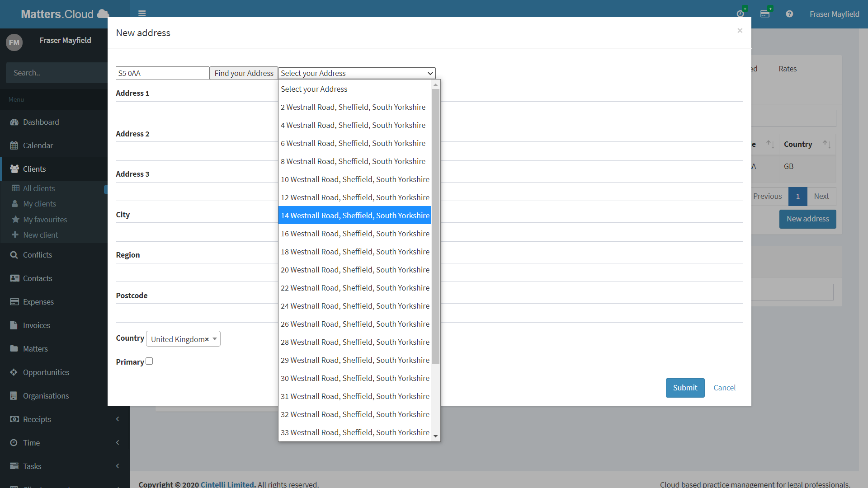Select 14 Westnall Road Sheffield address
868x488 pixels.
[x=355, y=215]
